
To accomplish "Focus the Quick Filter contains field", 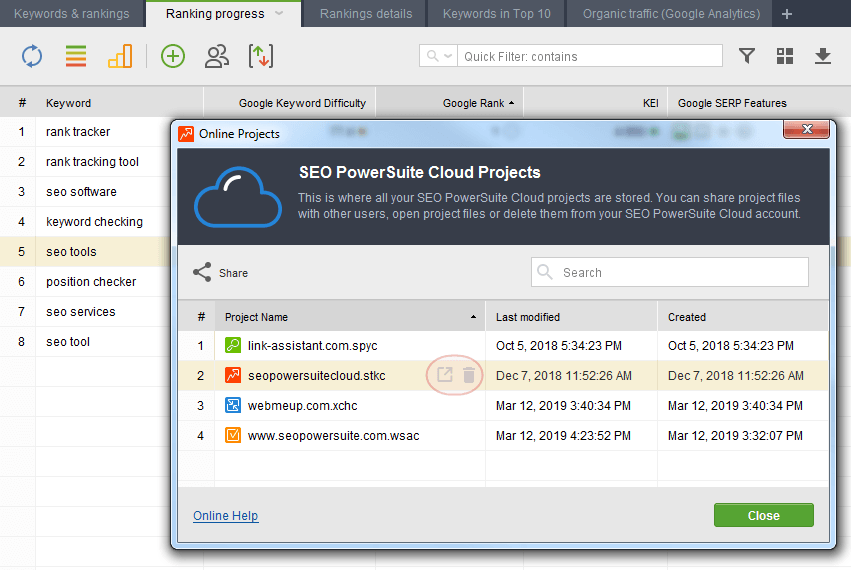I will (590, 56).
